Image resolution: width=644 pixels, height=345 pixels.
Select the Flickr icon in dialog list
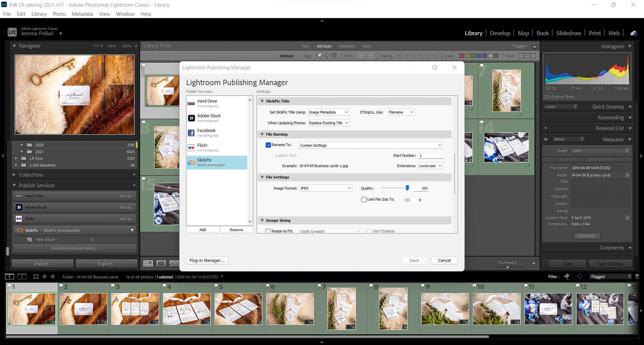(x=192, y=148)
